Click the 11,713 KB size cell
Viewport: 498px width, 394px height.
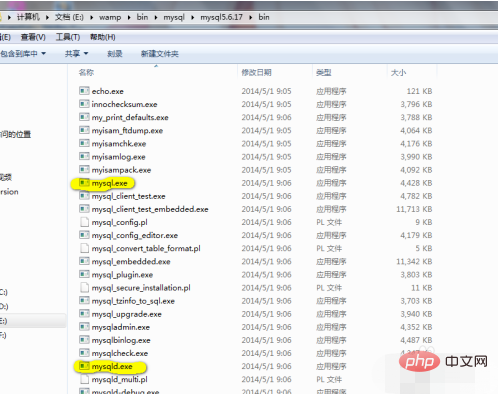414,209
